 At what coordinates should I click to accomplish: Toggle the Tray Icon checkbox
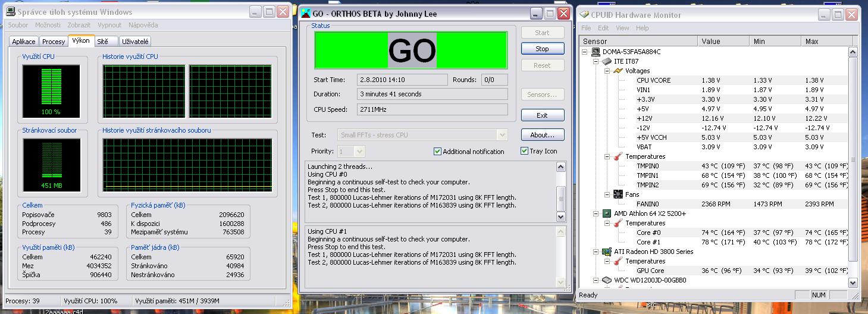(524, 151)
